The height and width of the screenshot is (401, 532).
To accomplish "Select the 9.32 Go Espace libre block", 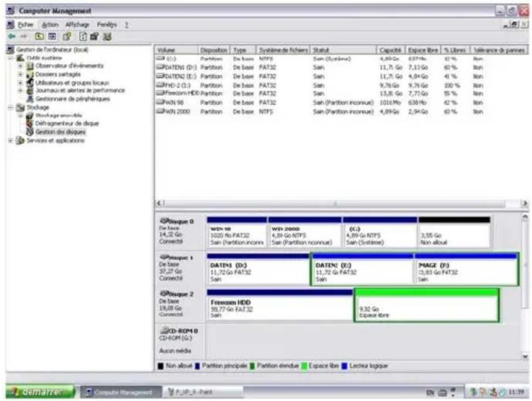I will click(x=427, y=305).
